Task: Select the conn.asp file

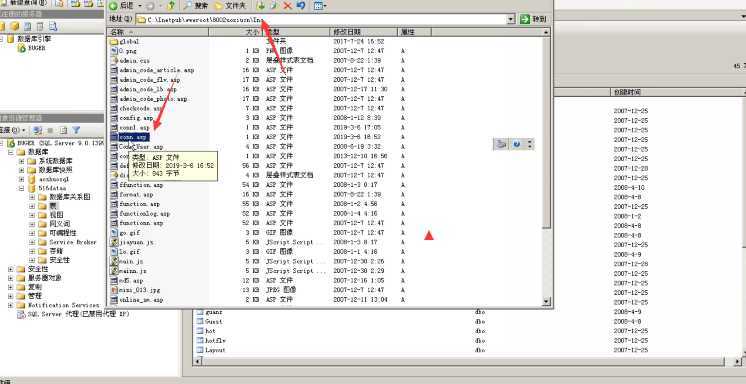Action: [x=134, y=137]
